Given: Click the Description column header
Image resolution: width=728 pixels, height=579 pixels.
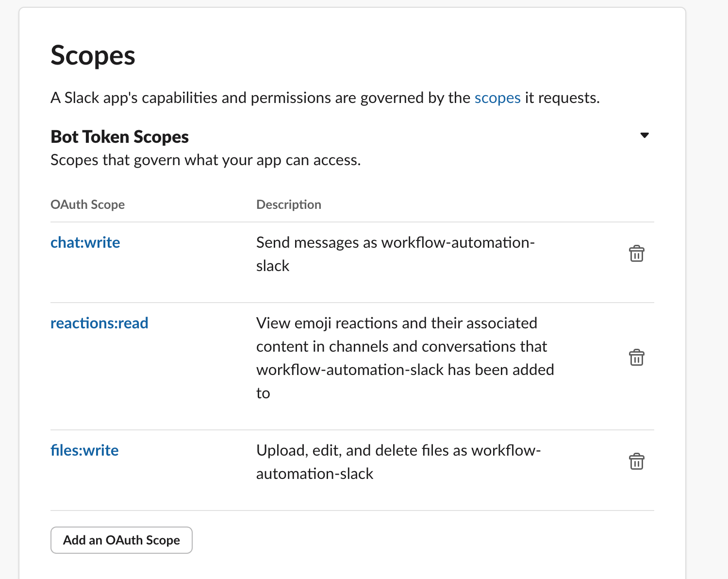Looking at the screenshot, I should [289, 204].
